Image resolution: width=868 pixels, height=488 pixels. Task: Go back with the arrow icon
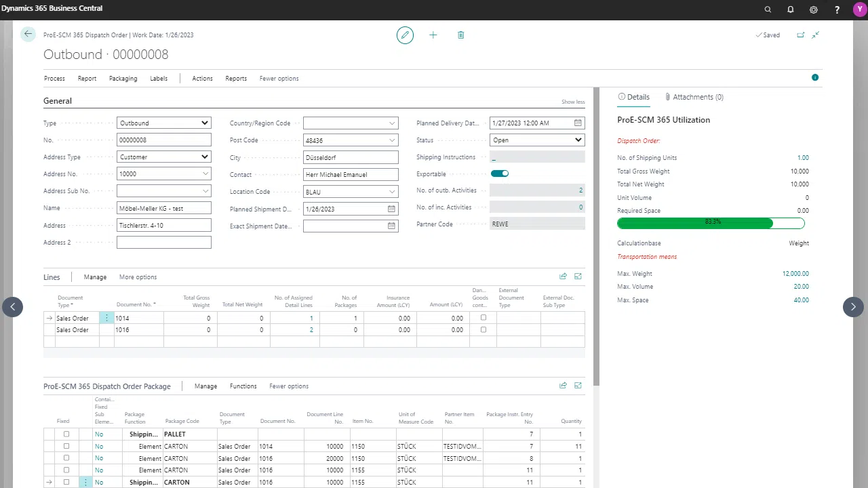click(x=28, y=34)
